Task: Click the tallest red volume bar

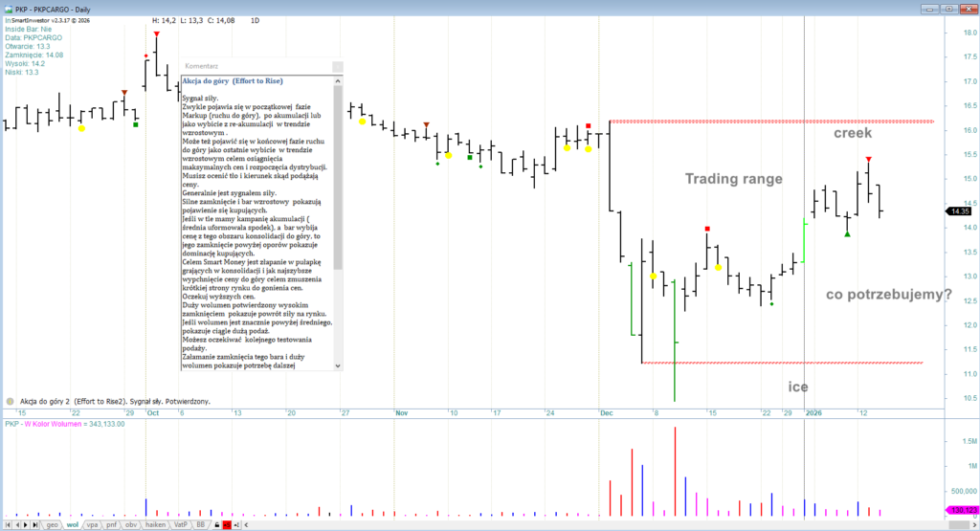Action: pos(675,469)
